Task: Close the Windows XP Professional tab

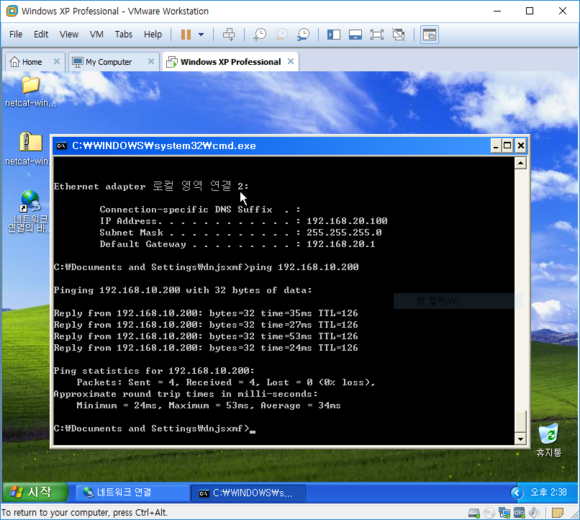Action: [291, 61]
